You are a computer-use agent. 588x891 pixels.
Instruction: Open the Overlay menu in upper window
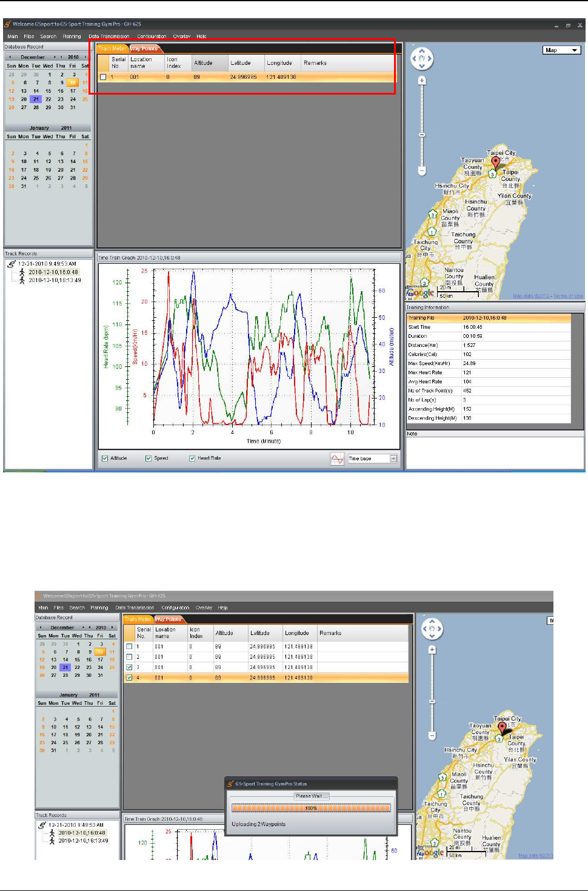coord(182,36)
